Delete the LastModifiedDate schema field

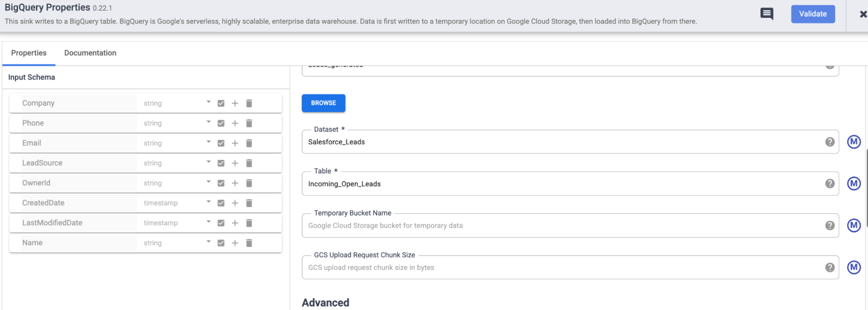coord(249,223)
